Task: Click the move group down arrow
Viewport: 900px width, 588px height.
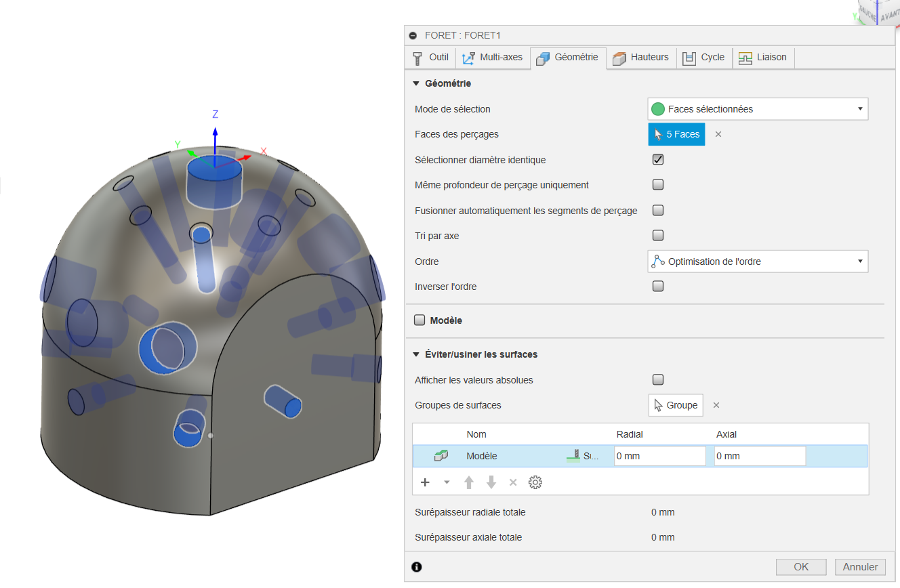Action: click(x=491, y=482)
